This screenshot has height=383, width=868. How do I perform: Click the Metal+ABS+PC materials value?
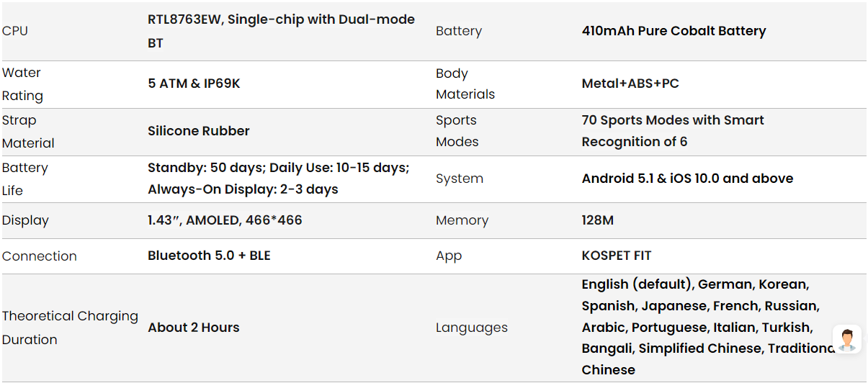click(630, 84)
